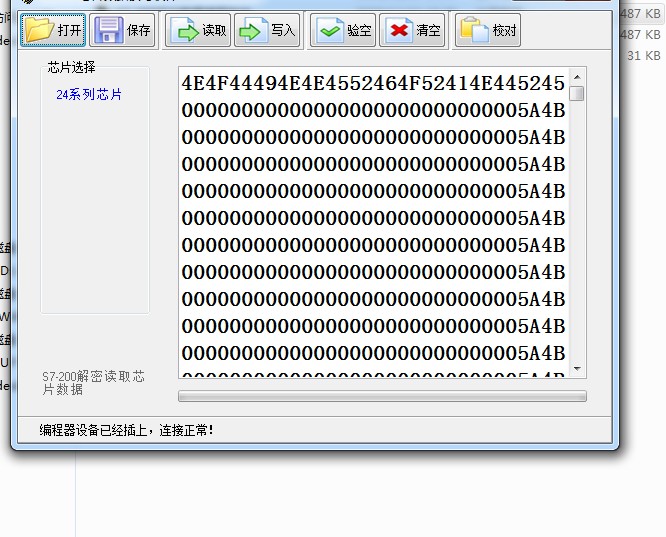This screenshot has width=666, height=537.
Task: Click the 芯片选择 group heading
Action: [72, 67]
